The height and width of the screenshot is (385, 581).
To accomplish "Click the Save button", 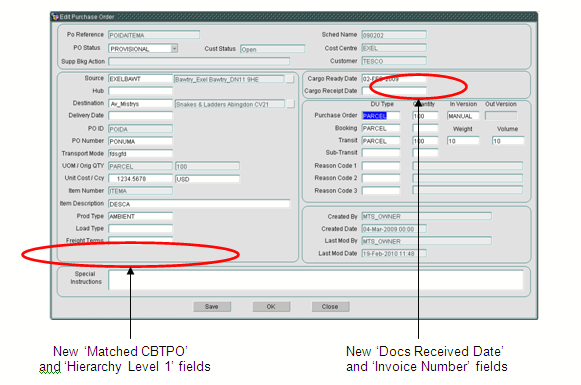I will click(x=212, y=306).
